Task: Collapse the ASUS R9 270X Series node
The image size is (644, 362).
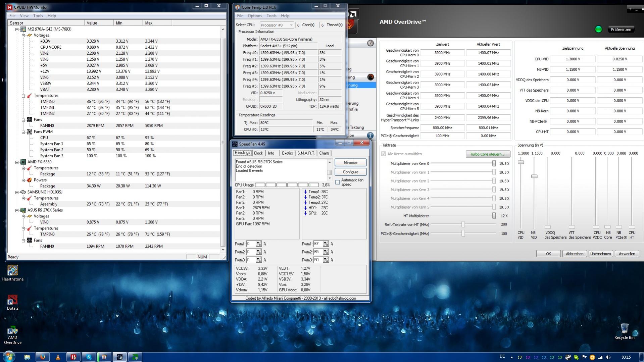Action: tap(17, 210)
